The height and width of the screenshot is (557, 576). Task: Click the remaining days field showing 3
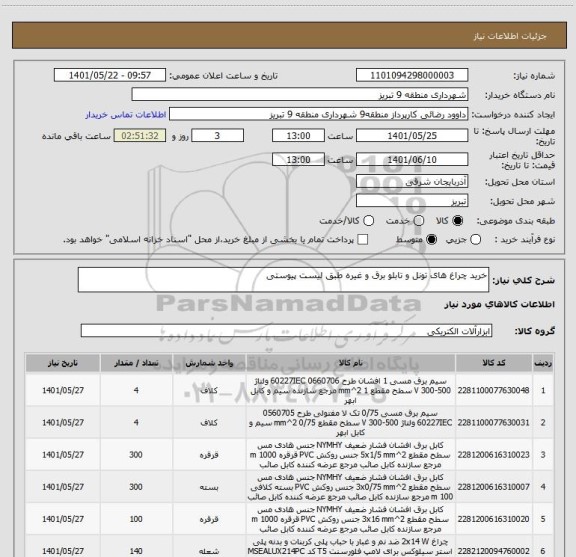[217, 136]
